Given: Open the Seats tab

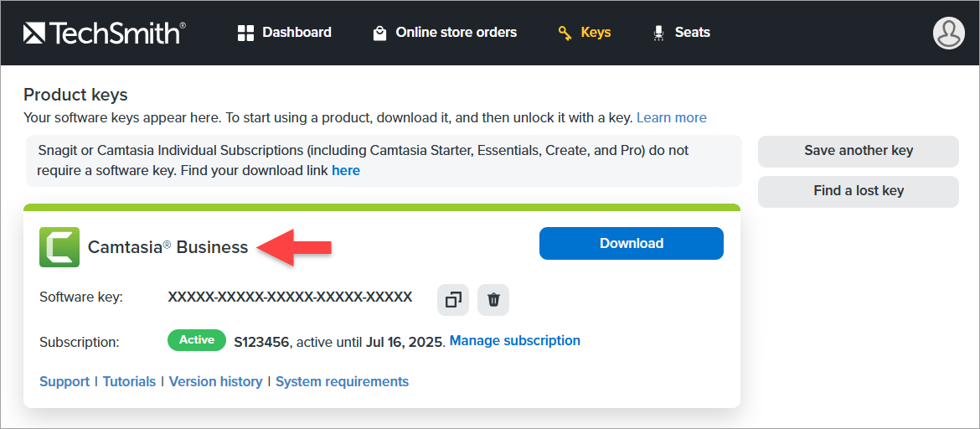Looking at the screenshot, I should (x=681, y=33).
